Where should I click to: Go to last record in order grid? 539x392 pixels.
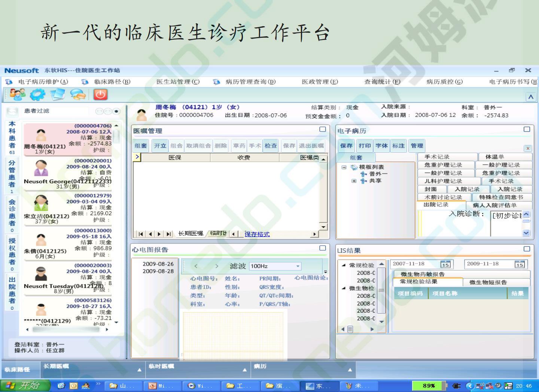(x=168, y=234)
